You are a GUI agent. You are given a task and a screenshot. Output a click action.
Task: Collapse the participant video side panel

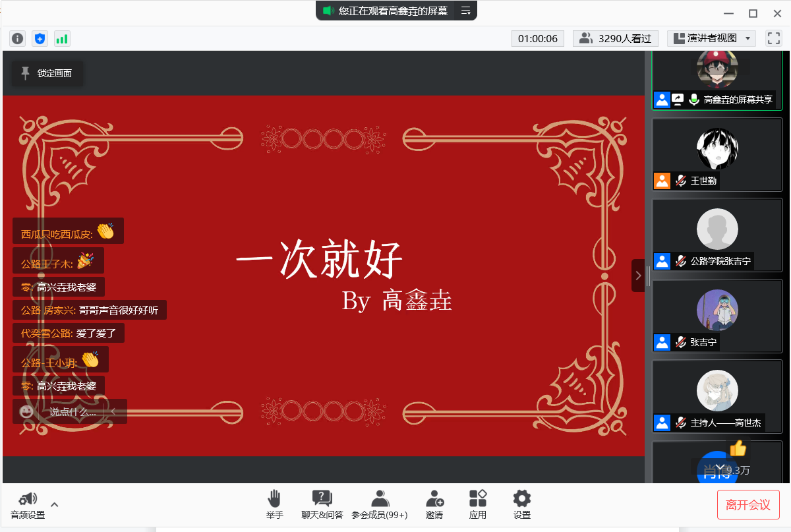coord(638,276)
